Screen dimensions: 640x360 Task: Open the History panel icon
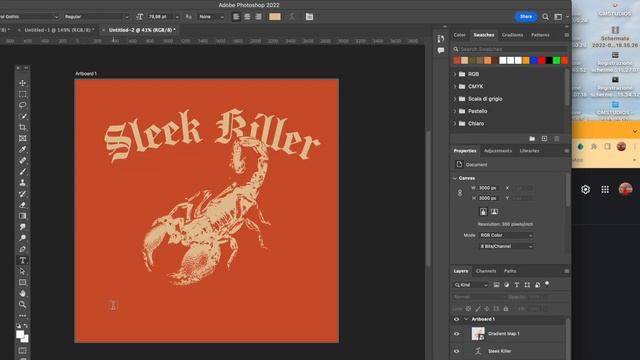pyautogui.click(x=441, y=39)
